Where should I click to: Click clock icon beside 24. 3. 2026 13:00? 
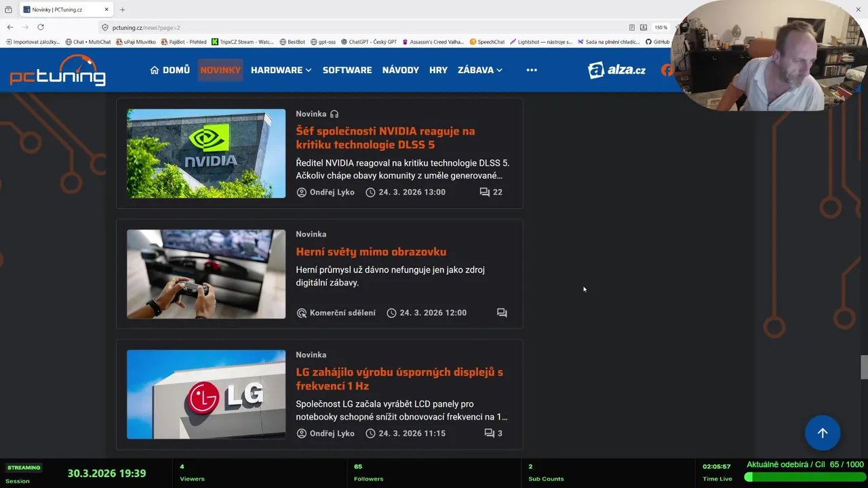pyautogui.click(x=370, y=192)
